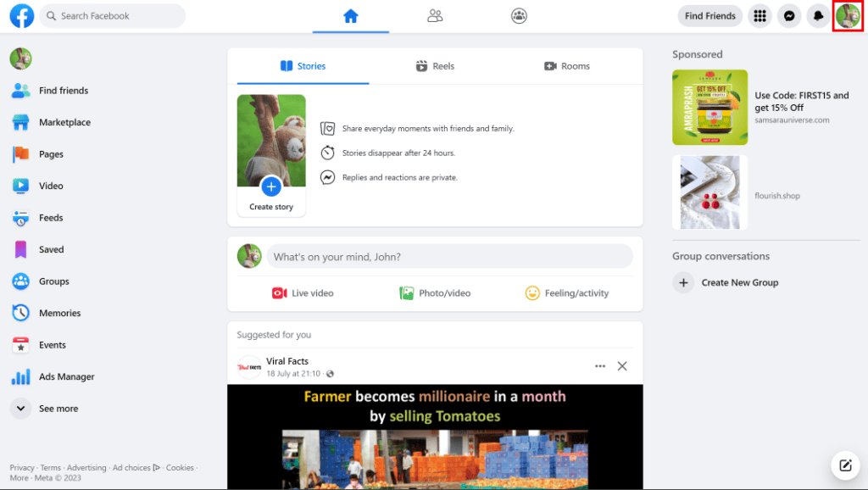
Task: Hide the suggested Viral Facts post
Action: point(622,365)
